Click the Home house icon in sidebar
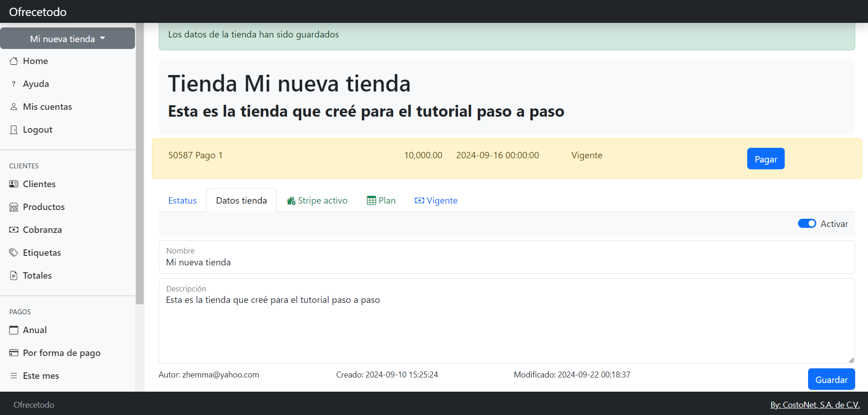868x415 pixels. (x=14, y=61)
